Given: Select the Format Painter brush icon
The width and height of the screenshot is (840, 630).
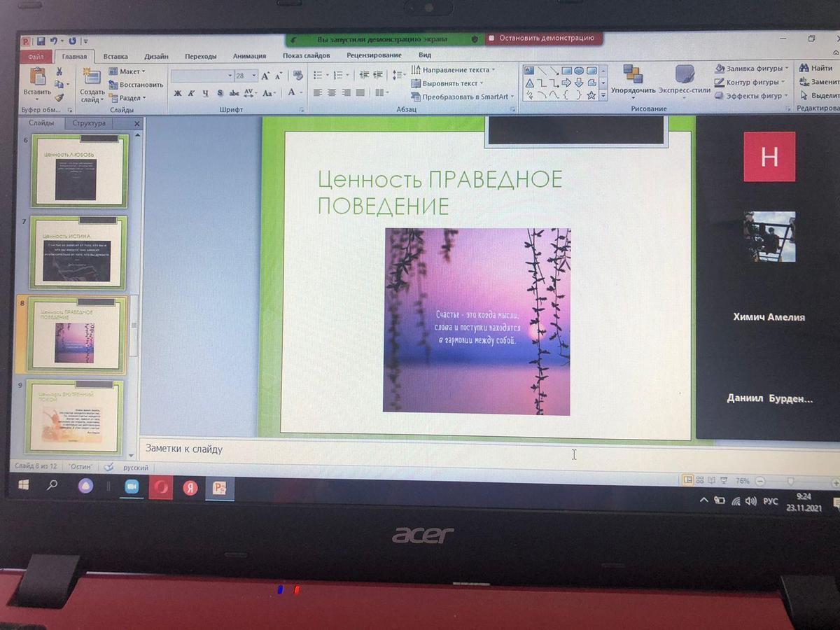Looking at the screenshot, I should 59,98.
